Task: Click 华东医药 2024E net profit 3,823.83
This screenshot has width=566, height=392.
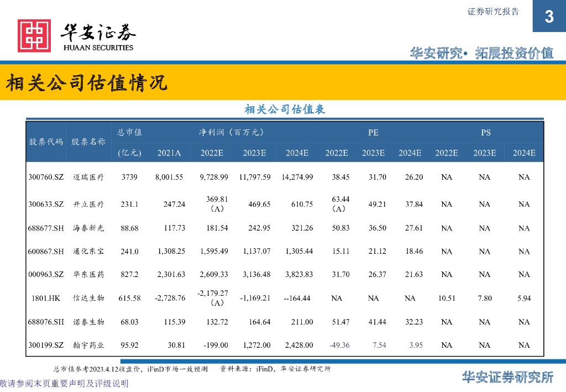Action: 299,274
